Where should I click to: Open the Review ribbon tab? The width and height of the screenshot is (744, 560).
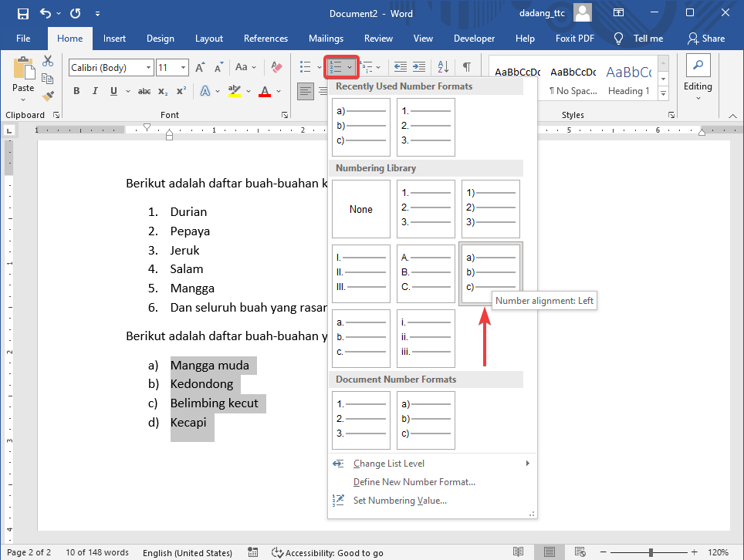coord(378,38)
